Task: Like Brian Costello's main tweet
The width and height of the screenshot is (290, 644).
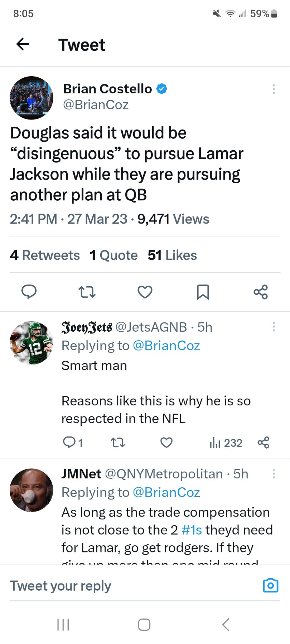Action: pyautogui.click(x=145, y=292)
